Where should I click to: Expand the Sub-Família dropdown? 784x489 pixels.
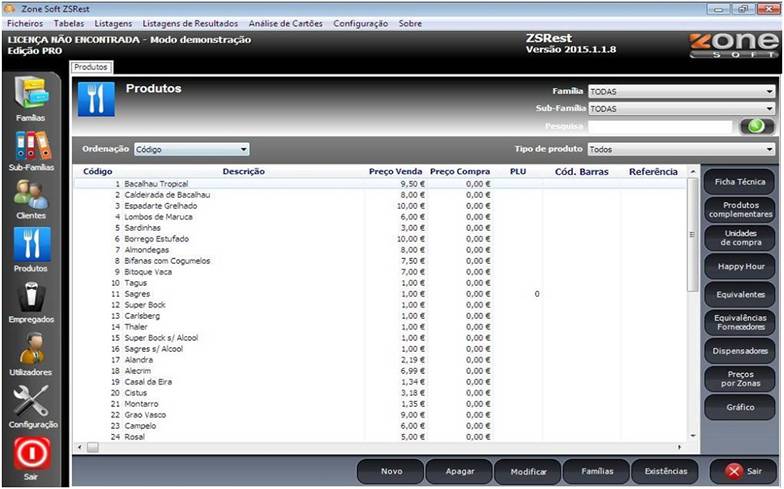pyautogui.click(x=682, y=108)
